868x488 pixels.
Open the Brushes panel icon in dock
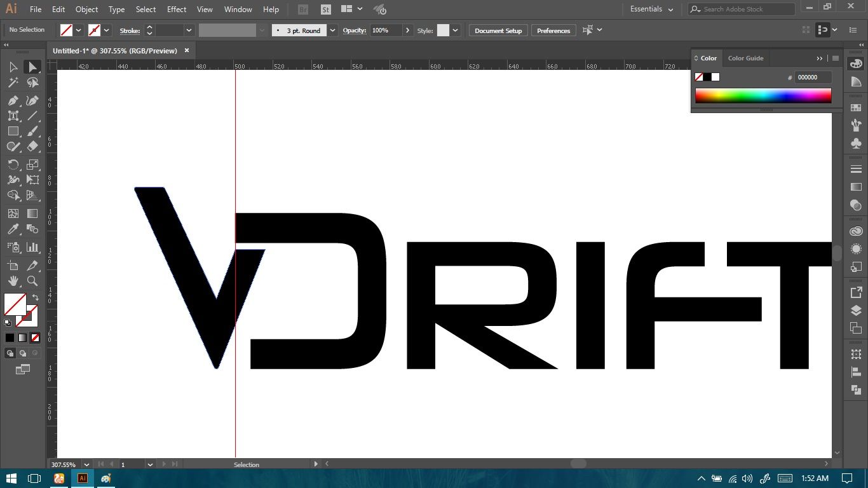[x=856, y=125]
